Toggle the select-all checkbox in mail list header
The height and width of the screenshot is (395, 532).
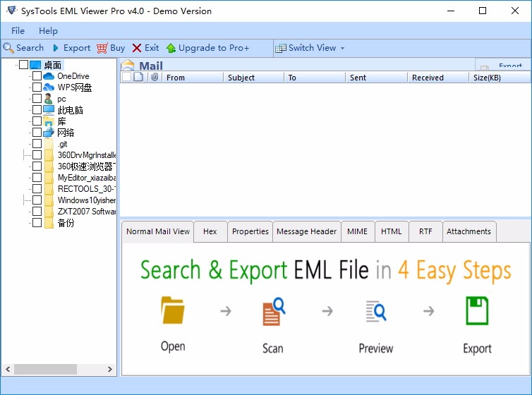point(126,77)
